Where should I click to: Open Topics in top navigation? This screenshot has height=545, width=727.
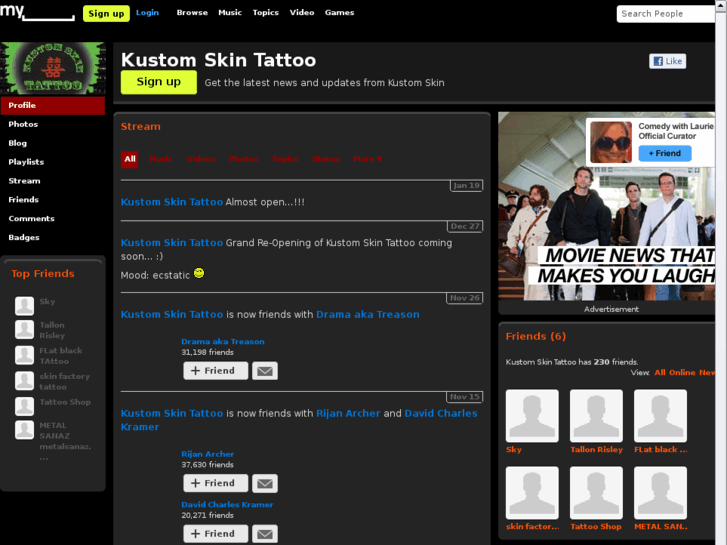[266, 13]
